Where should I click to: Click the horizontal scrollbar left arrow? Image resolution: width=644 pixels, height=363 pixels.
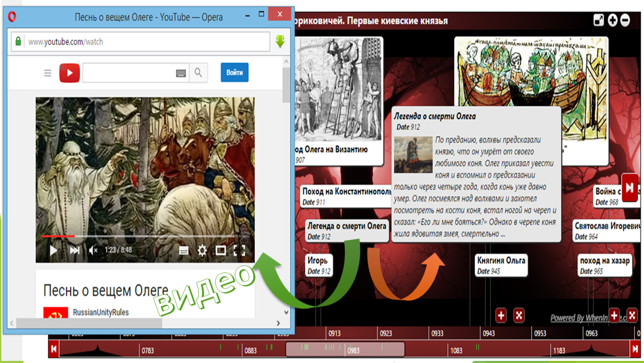(12, 323)
